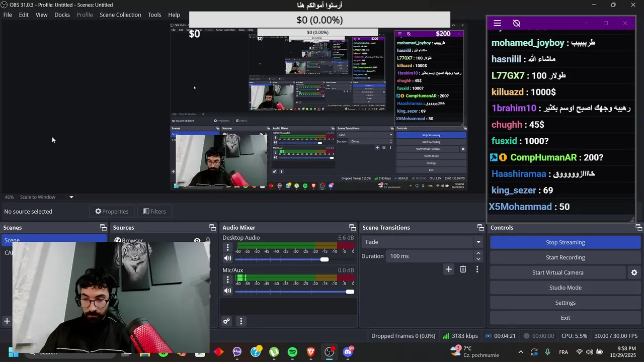Show hidden system tray icons

pyautogui.click(x=521, y=352)
